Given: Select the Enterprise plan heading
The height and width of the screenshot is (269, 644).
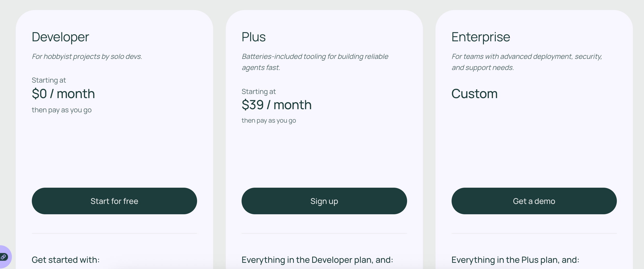Looking at the screenshot, I should 481,37.
